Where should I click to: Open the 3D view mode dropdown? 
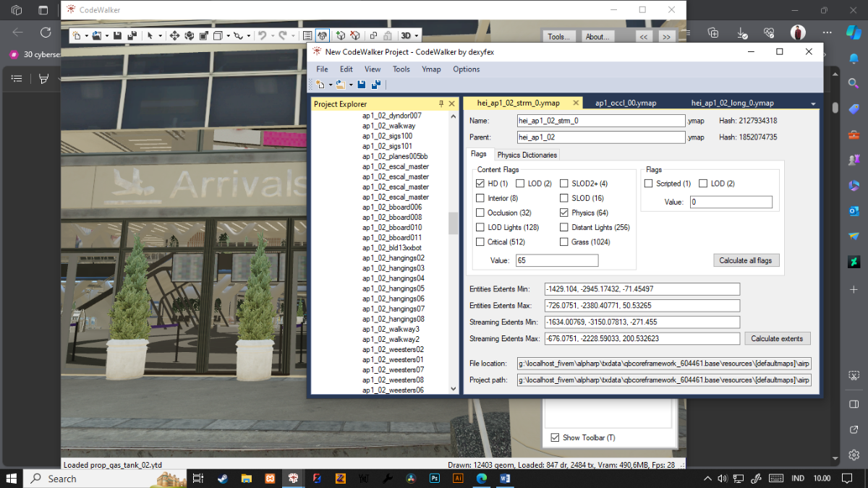(x=409, y=35)
